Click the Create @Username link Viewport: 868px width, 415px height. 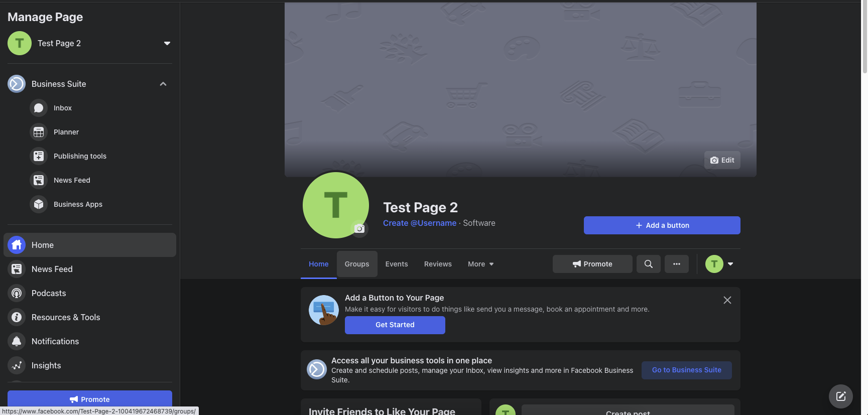point(420,223)
